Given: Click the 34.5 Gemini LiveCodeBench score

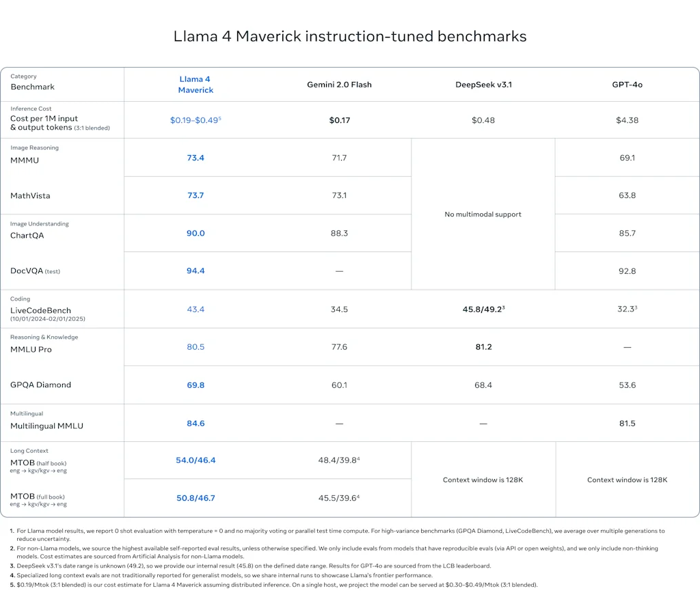Looking at the screenshot, I should tap(339, 309).
